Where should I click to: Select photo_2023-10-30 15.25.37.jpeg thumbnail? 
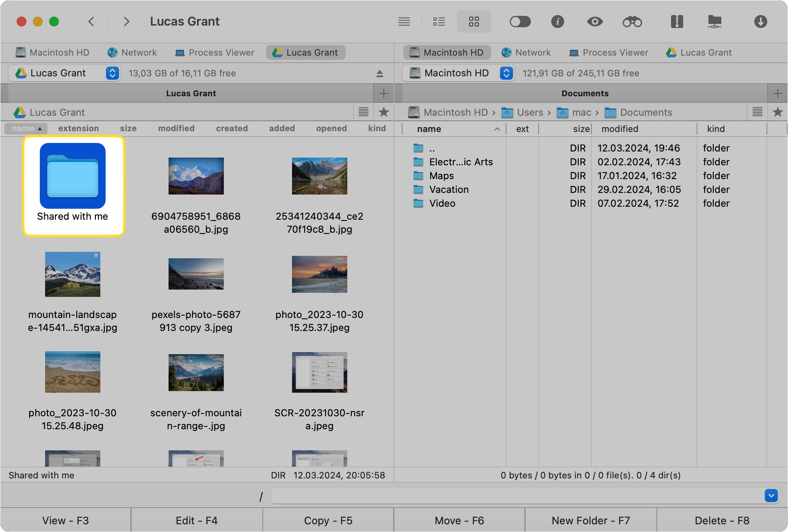click(x=320, y=274)
